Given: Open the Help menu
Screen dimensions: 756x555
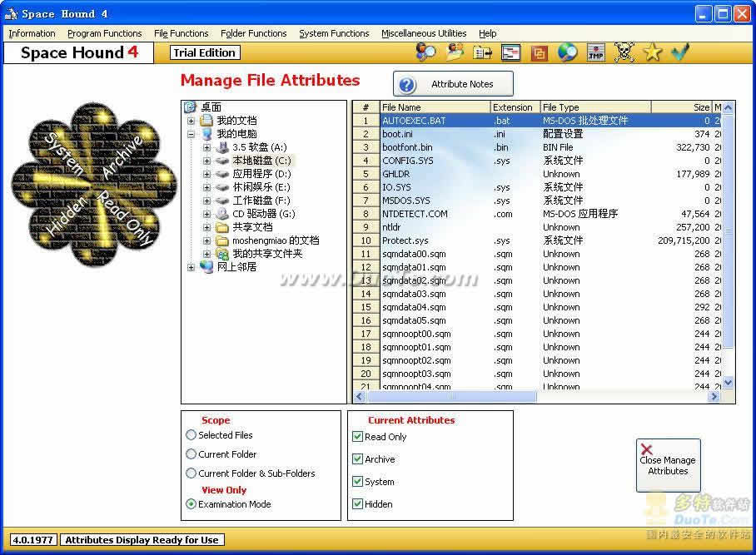Looking at the screenshot, I should [x=487, y=33].
